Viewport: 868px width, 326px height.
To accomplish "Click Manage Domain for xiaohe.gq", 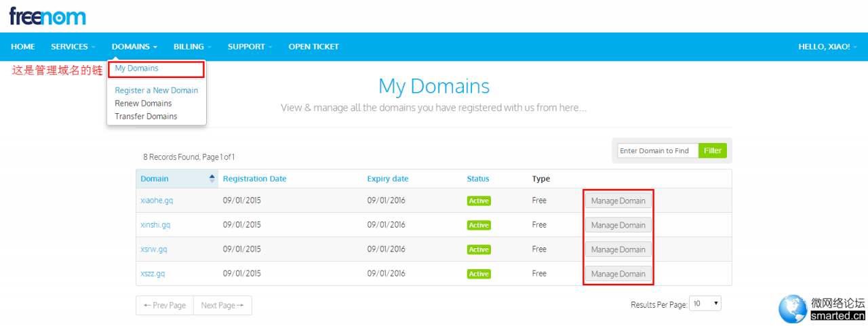I will [618, 201].
